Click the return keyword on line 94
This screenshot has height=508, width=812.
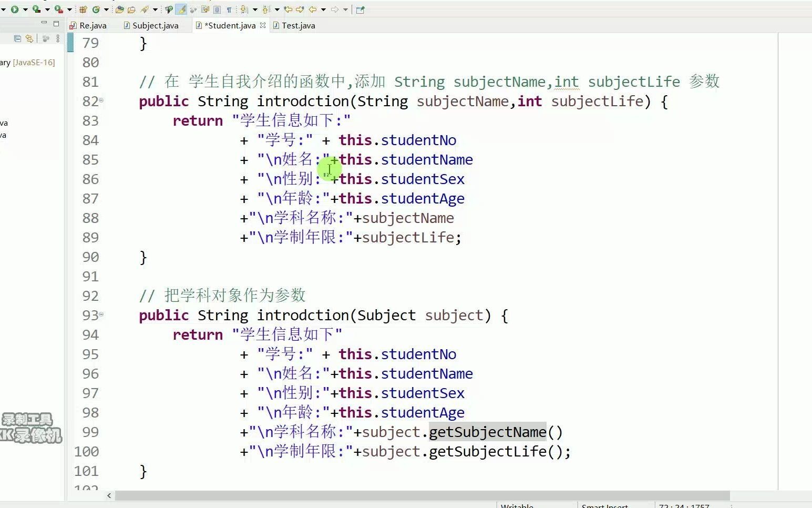point(198,335)
